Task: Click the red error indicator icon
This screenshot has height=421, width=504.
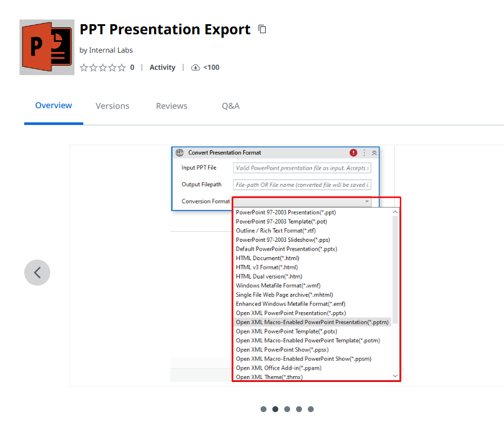Action: pyautogui.click(x=353, y=153)
